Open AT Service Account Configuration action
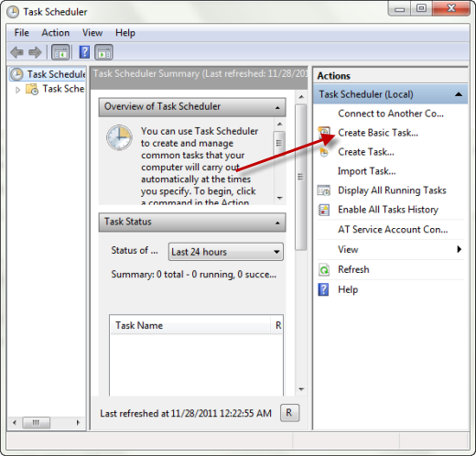476x456 pixels. 393,229
